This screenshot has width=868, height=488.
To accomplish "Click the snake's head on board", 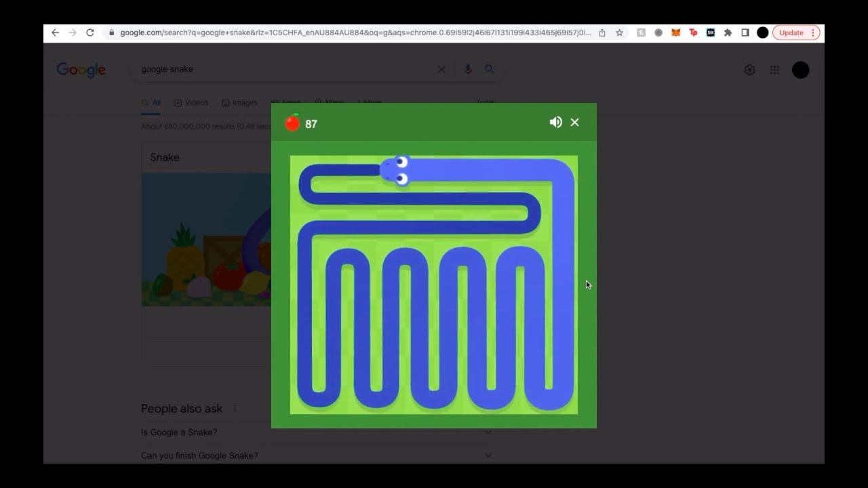I will pyautogui.click(x=395, y=170).
